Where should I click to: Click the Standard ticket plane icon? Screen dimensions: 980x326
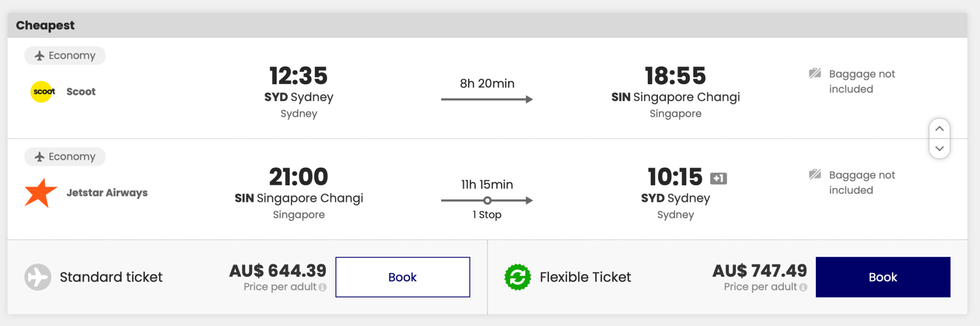[38, 277]
